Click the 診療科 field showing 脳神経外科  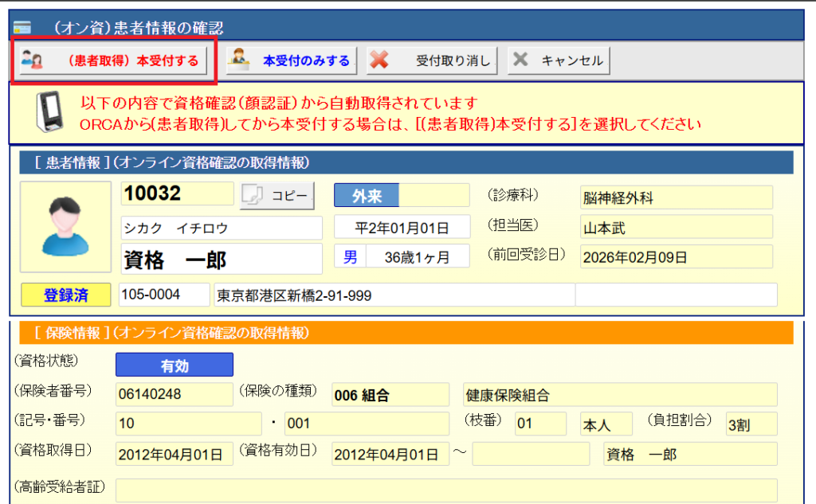676,197
